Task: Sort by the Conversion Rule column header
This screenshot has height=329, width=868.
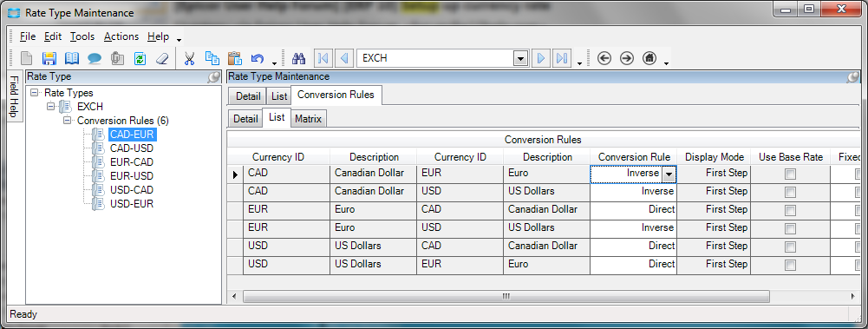Action: click(634, 157)
